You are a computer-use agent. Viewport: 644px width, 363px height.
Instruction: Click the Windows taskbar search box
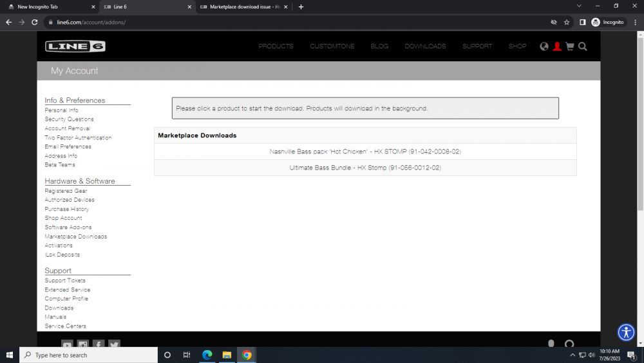pyautogui.click(x=90, y=355)
